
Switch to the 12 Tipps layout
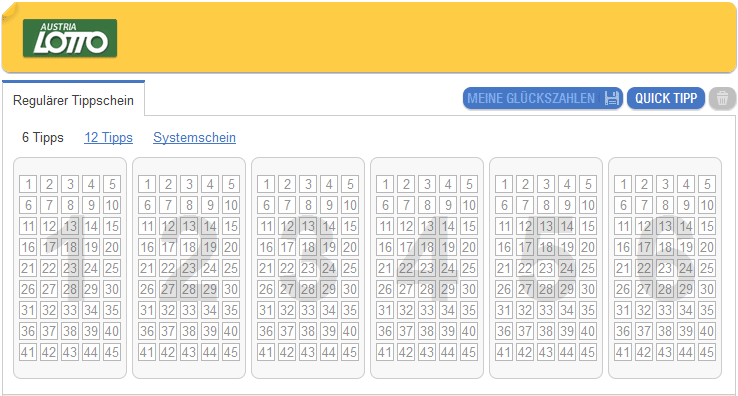[x=108, y=137]
